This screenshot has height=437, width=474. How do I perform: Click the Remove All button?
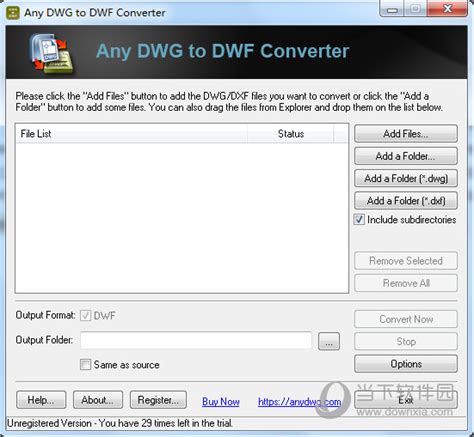click(406, 283)
